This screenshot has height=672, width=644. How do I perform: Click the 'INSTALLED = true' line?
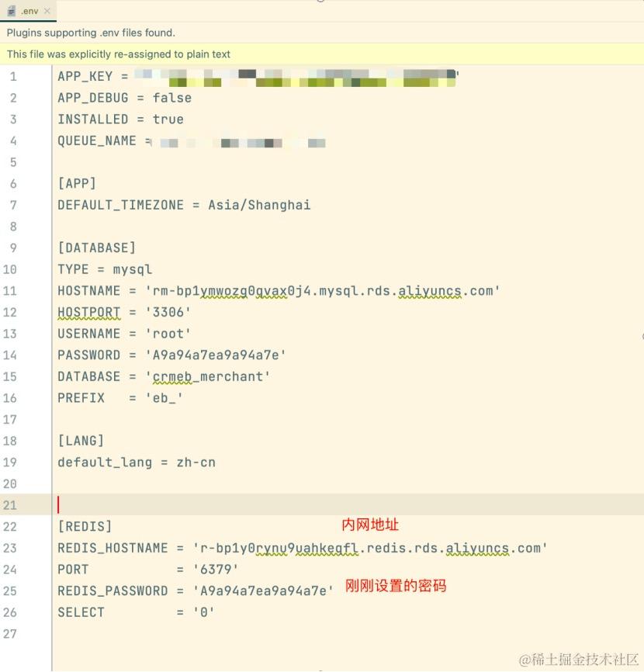(x=120, y=120)
